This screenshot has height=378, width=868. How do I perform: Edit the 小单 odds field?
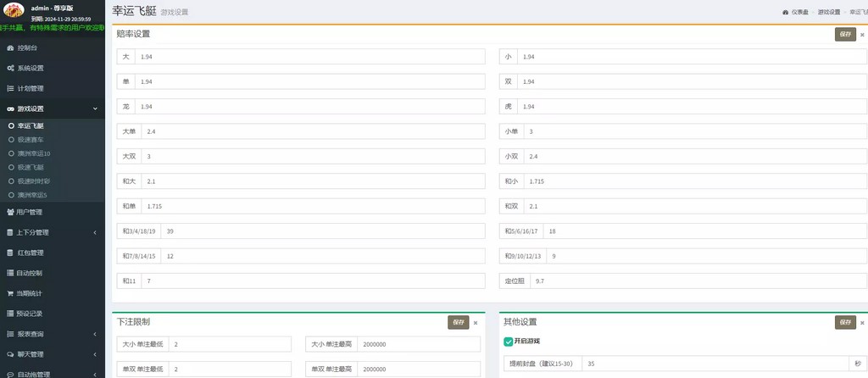[695, 131]
